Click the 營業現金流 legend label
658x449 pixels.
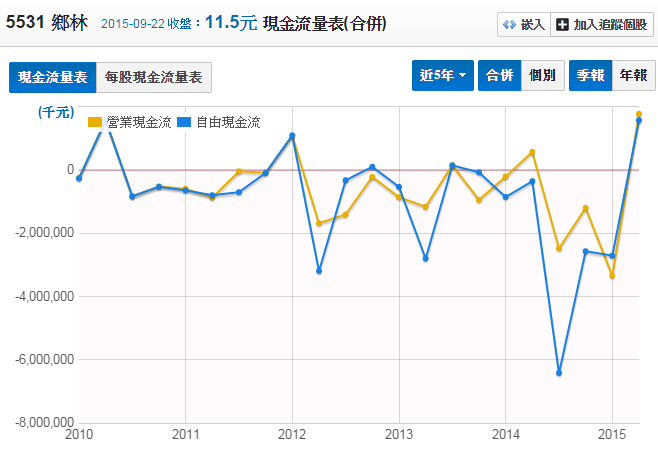[x=139, y=122]
